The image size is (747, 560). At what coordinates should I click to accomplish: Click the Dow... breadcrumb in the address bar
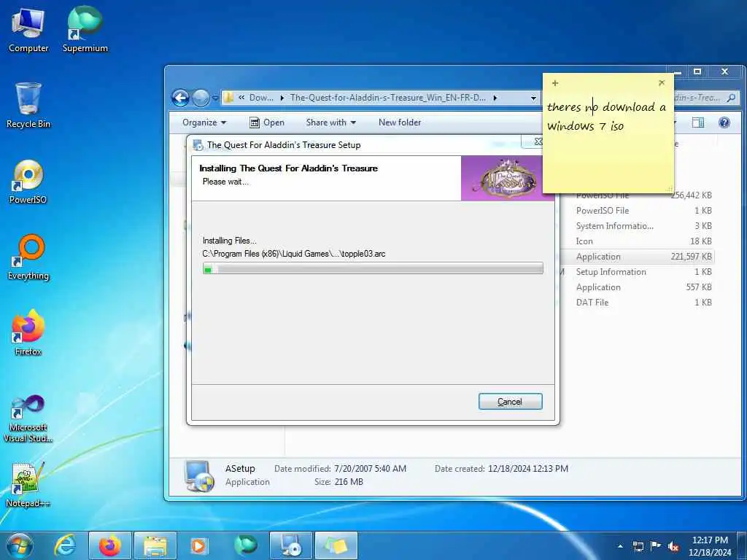coord(261,98)
